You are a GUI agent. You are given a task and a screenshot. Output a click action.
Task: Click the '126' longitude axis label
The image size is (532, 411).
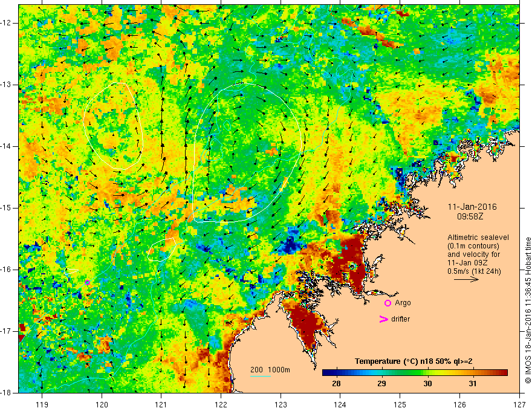click(x=459, y=404)
